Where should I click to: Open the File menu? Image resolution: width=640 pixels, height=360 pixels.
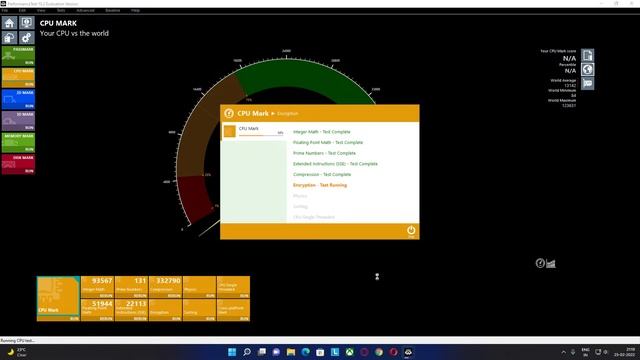click(5, 10)
